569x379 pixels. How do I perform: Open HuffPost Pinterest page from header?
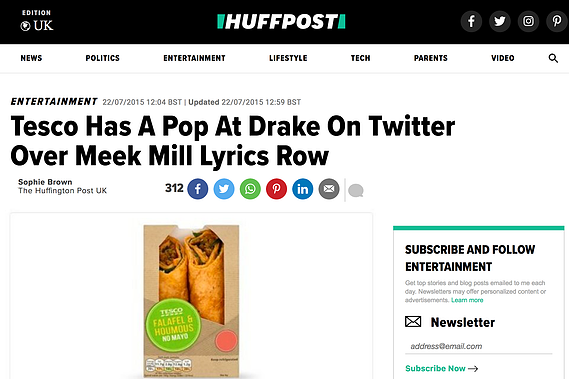click(557, 21)
